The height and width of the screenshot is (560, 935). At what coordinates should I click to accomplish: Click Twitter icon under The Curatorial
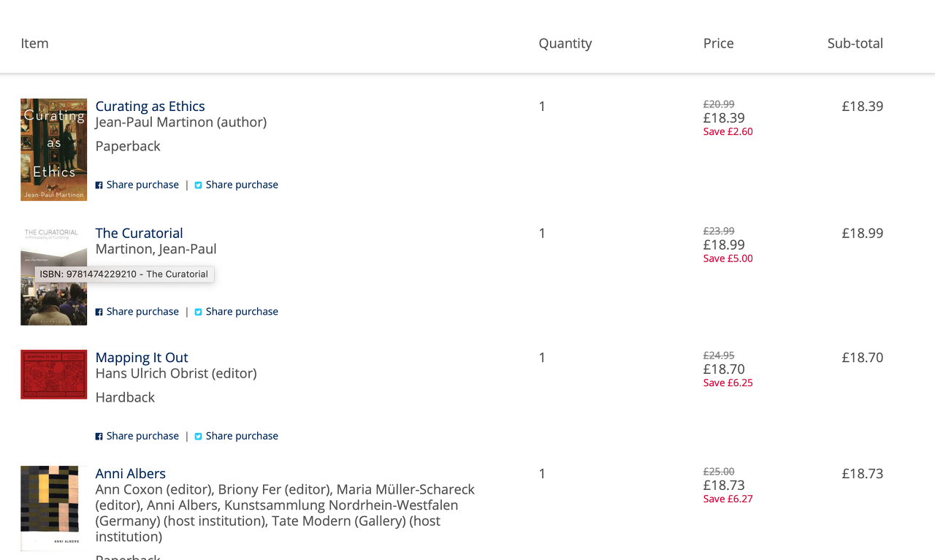198,312
